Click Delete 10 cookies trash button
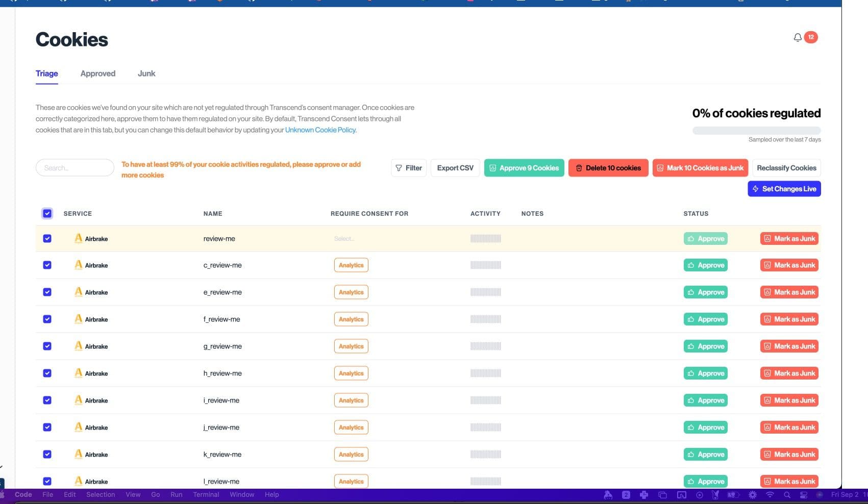Screen dimensions: 868x504 (608, 168)
